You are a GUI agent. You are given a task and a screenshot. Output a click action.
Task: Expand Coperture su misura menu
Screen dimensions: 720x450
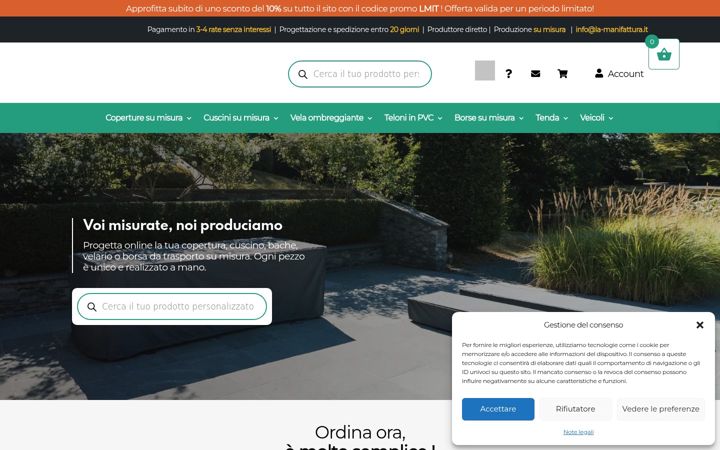click(x=148, y=118)
